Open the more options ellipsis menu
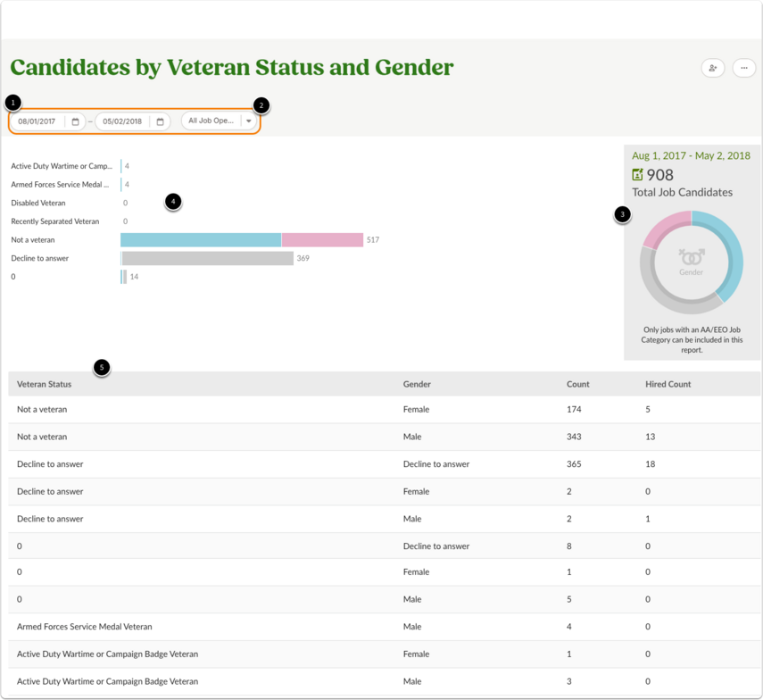The width and height of the screenshot is (763, 700). [x=744, y=68]
